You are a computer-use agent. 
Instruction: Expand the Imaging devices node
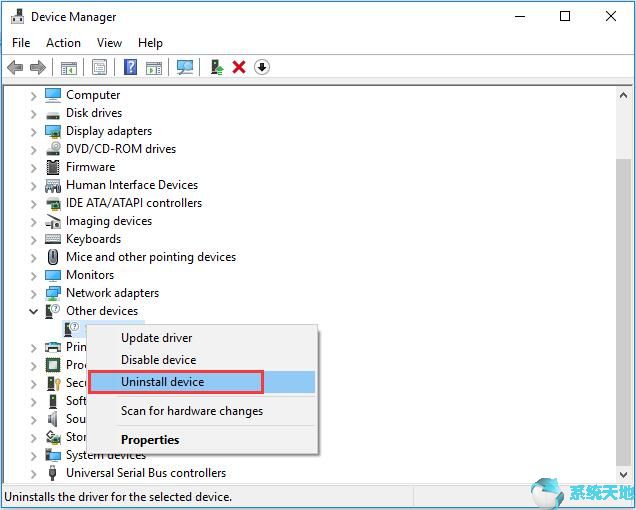pos(33,222)
